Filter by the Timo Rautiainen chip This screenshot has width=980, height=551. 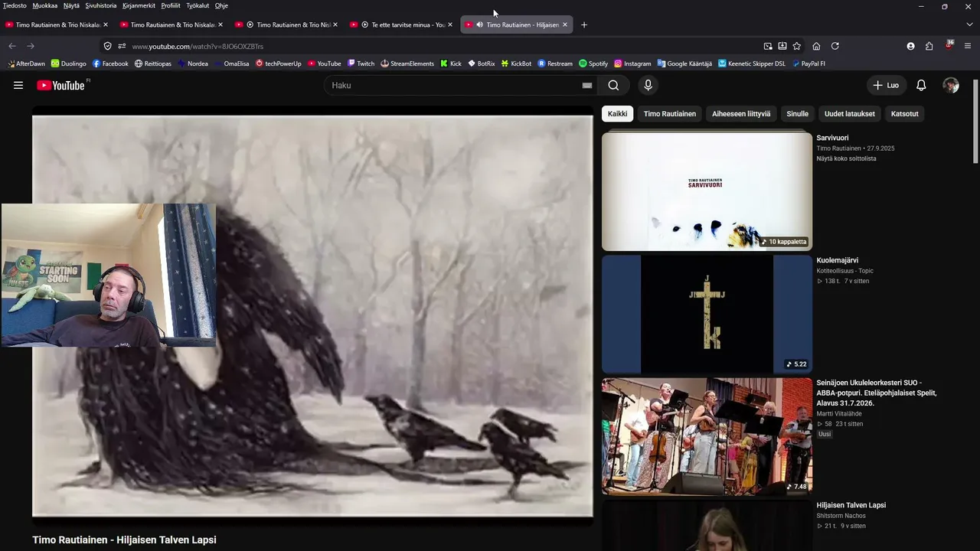pos(670,114)
